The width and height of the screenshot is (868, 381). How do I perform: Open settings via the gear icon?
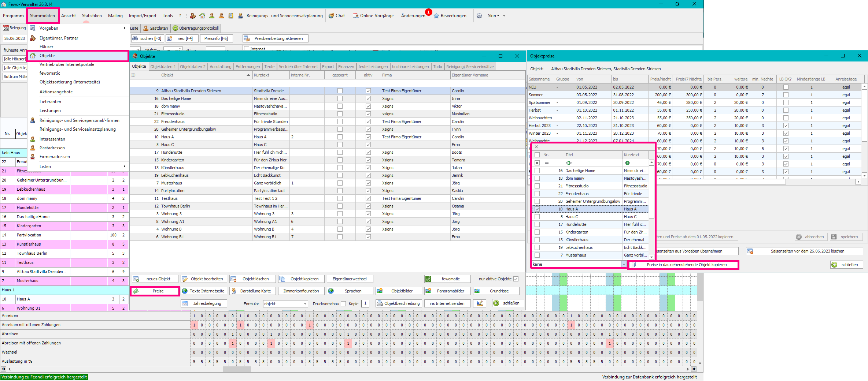pyautogui.click(x=479, y=16)
